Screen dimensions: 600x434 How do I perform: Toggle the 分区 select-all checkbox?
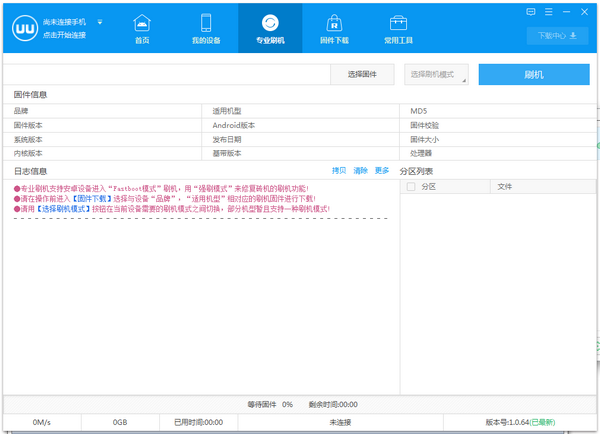(410, 187)
